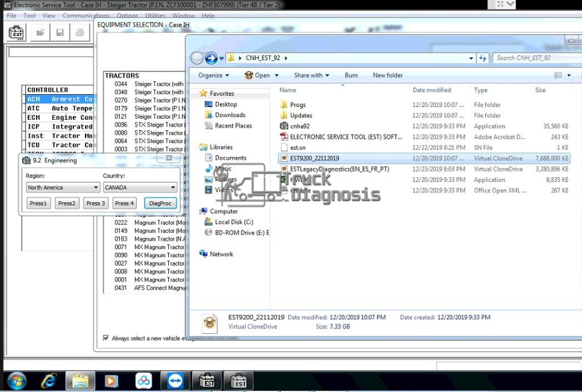Click the open file toolbar icon
This screenshot has width=582, height=392.
(41, 33)
